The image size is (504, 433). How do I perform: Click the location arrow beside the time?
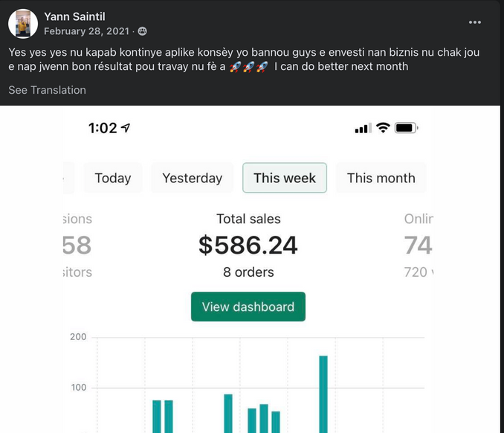pos(126,128)
